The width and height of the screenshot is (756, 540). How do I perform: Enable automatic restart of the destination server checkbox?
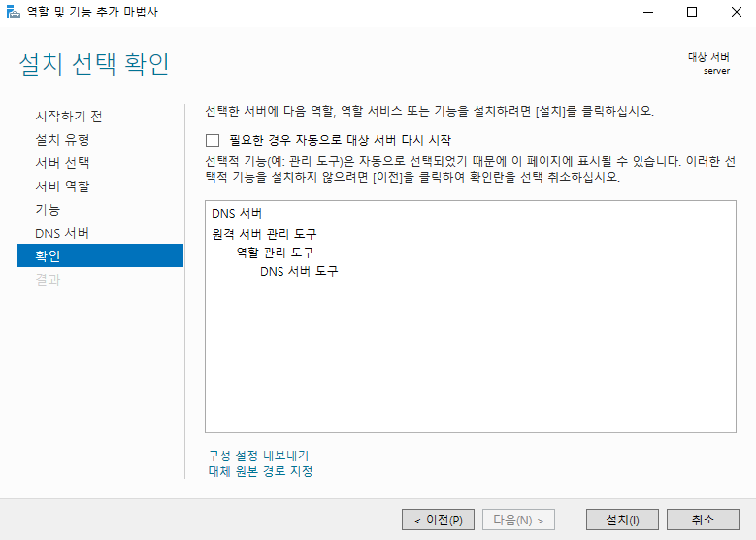click(213, 141)
